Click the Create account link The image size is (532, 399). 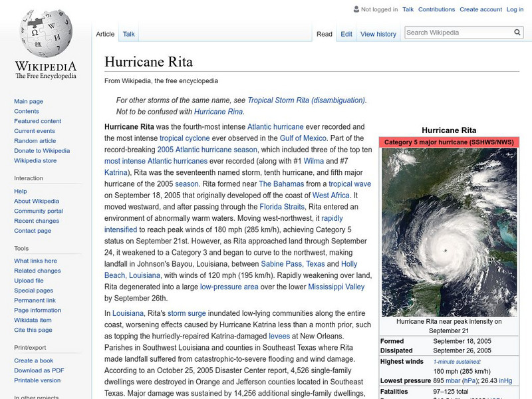click(x=480, y=9)
